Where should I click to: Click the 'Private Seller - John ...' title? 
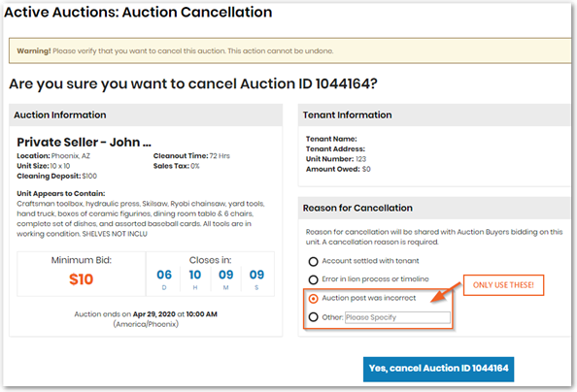(x=84, y=143)
